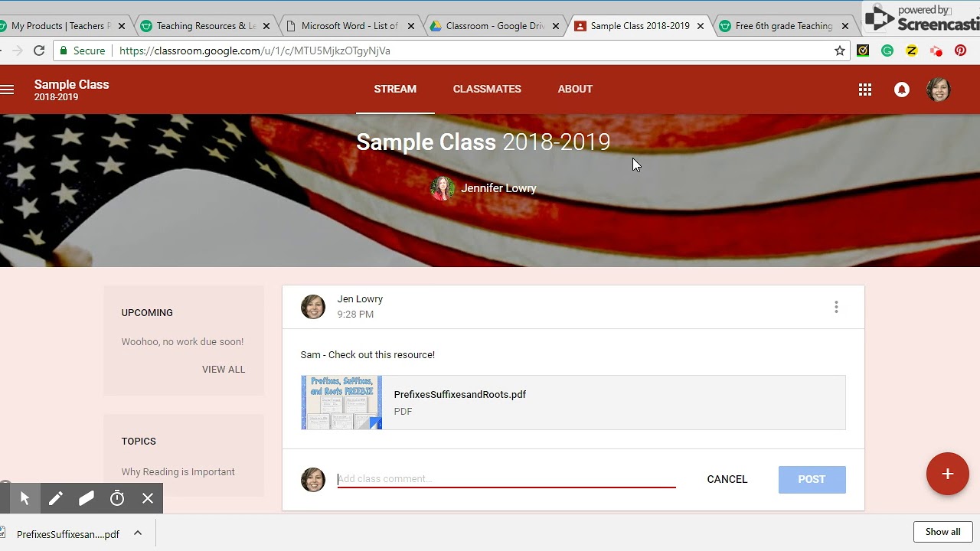Open post options three-dot menu
Screen dimensions: 980x551
point(836,307)
